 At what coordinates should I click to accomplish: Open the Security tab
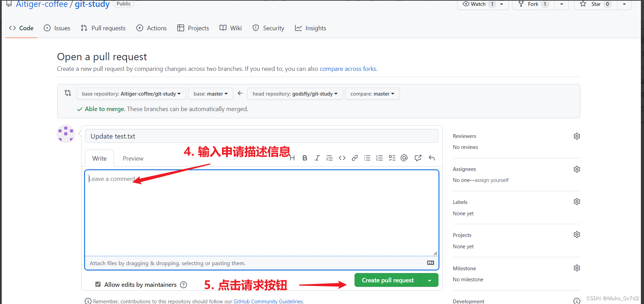(x=268, y=28)
